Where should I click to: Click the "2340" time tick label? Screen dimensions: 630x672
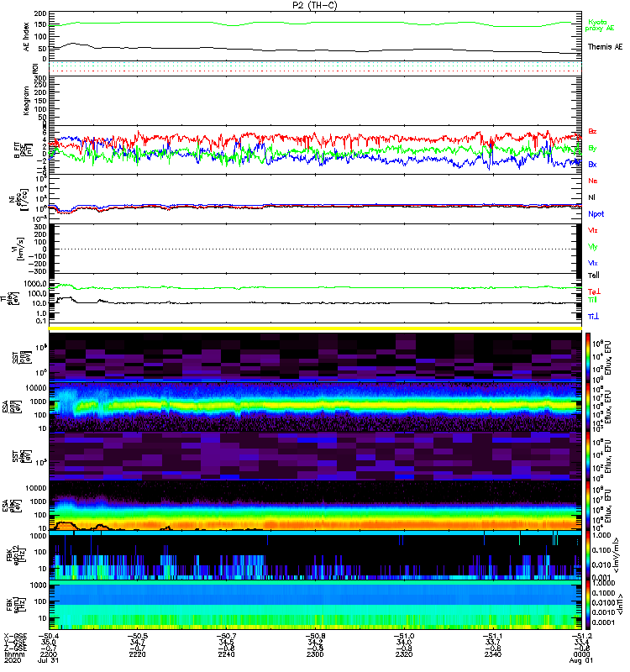coord(493,654)
